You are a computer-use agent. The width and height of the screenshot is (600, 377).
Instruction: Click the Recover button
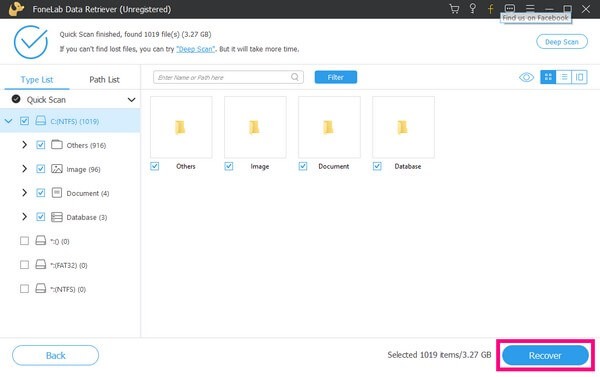(x=545, y=356)
